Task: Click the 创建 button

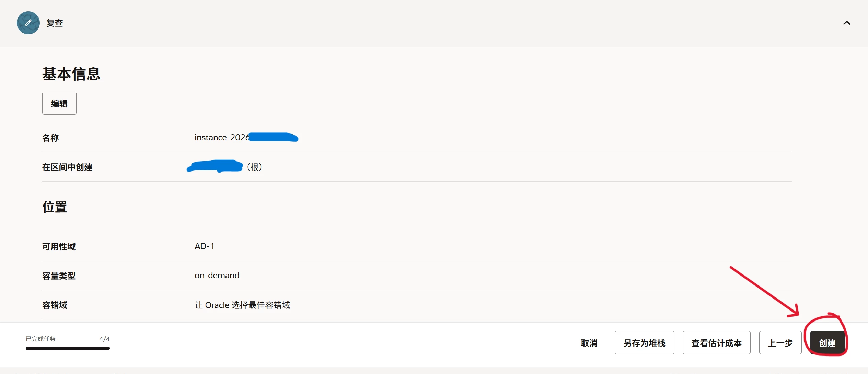Action: pos(827,343)
